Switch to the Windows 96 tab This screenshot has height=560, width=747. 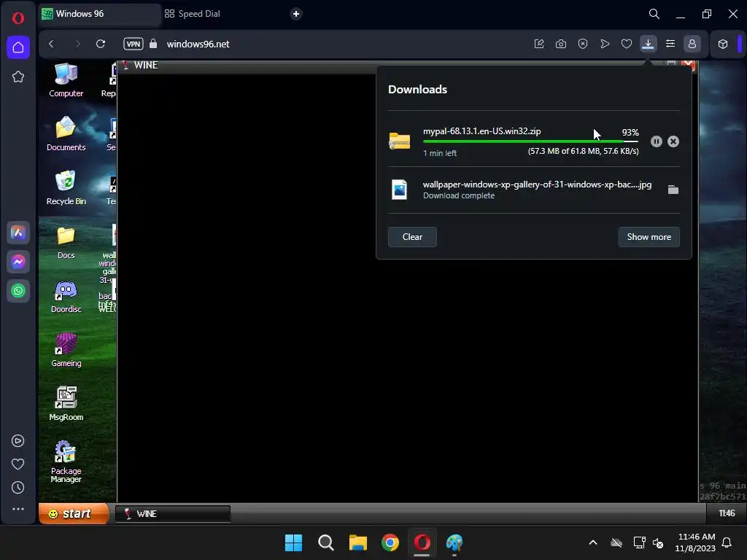(100, 14)
